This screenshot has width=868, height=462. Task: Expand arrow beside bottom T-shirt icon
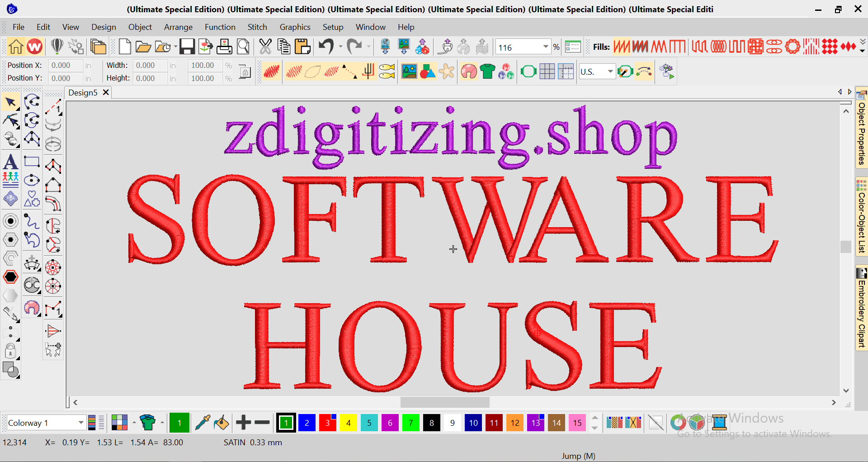[x=162, y=423]
